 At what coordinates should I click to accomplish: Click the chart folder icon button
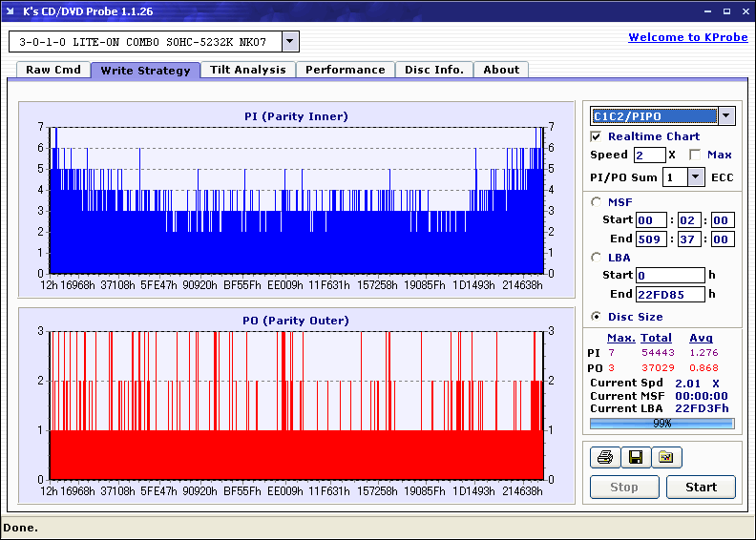665,458
